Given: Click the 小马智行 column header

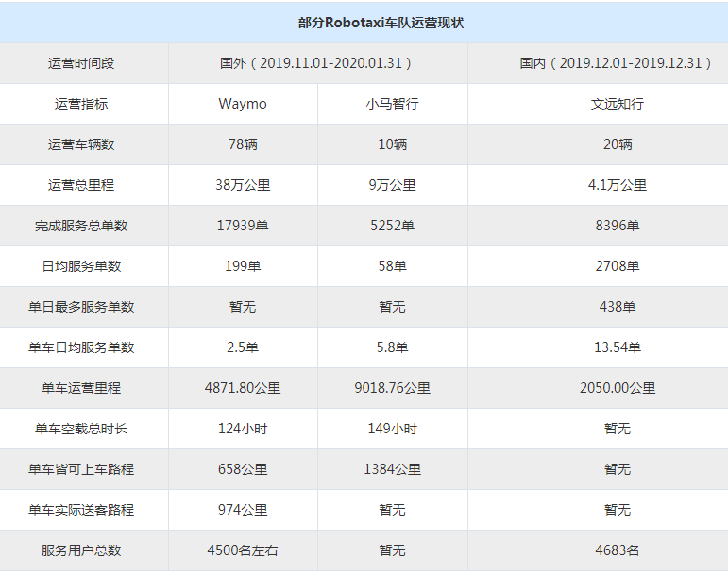Looking at the screenshot, I should [x=392, y=104].
